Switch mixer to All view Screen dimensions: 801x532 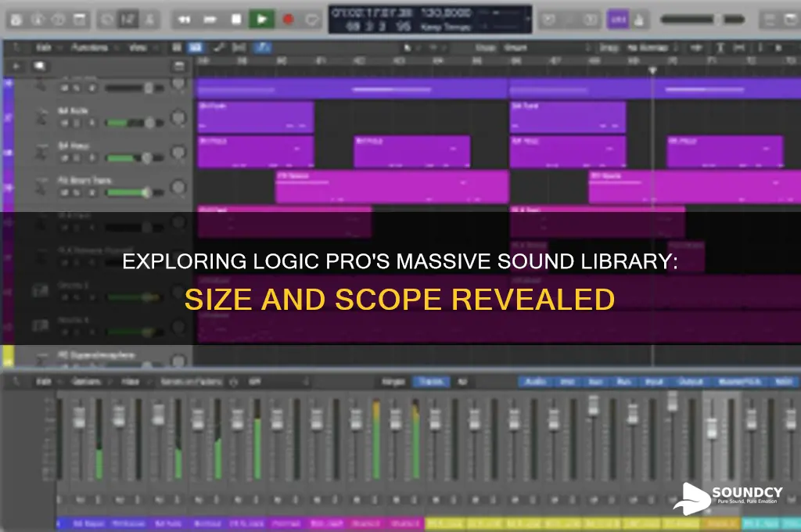[462, 382]
